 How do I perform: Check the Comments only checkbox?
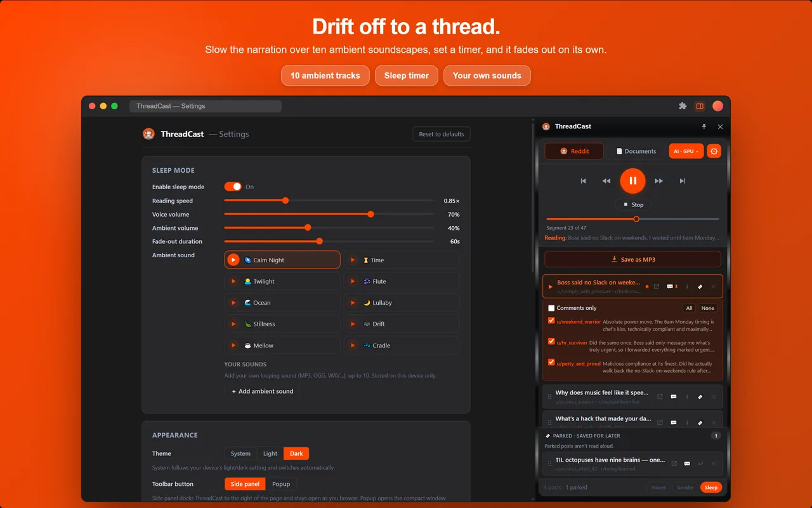[551, 308]
